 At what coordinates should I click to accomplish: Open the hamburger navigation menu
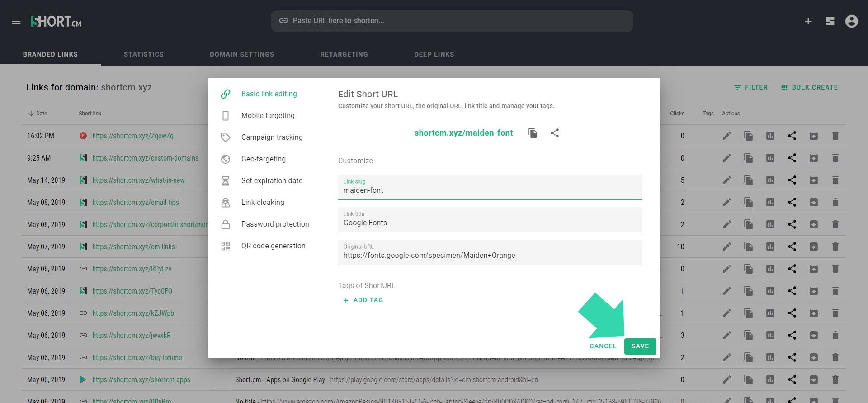tap(16, 21)
